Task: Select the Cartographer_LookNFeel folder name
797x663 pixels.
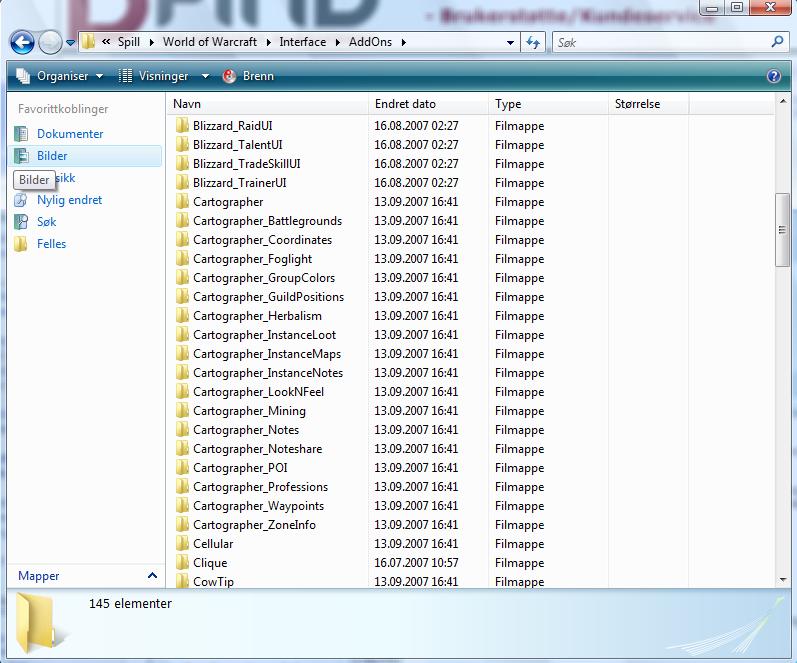Action: tap(258, 392)
